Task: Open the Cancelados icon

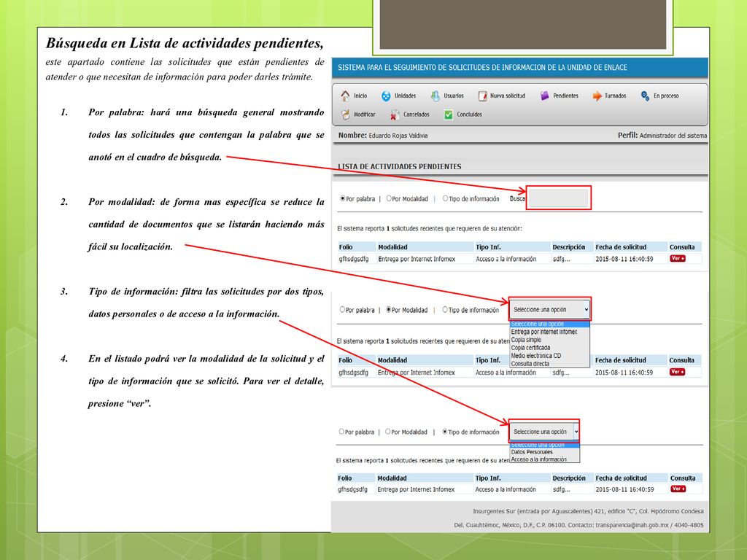Action: (395, 114)
